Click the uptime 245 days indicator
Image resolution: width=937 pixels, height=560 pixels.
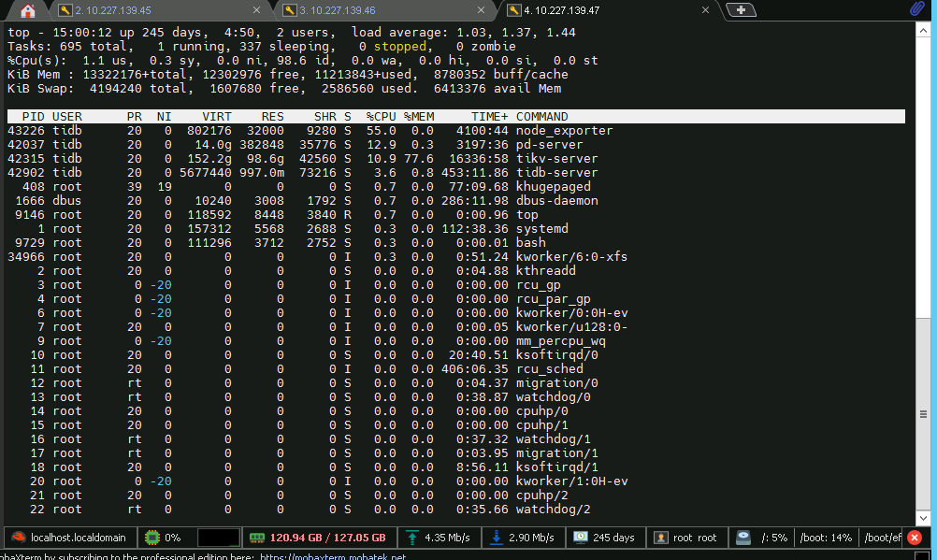pyautogui.click(x=581, y=538)
